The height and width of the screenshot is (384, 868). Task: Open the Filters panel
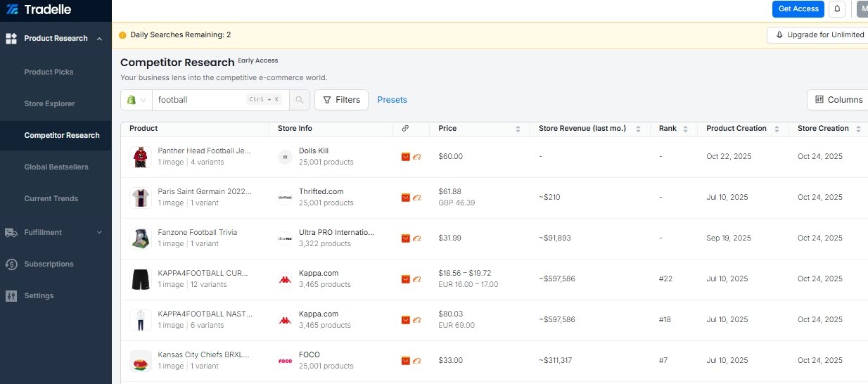tap(341, 100)
